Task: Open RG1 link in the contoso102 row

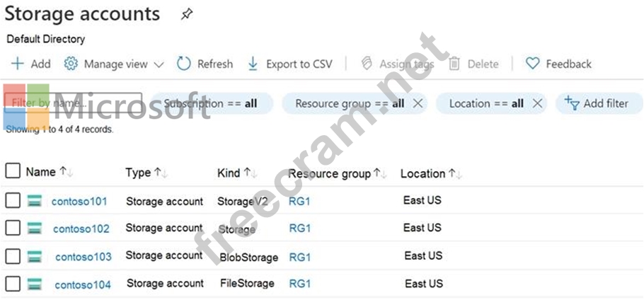Action: coord(300,228)
